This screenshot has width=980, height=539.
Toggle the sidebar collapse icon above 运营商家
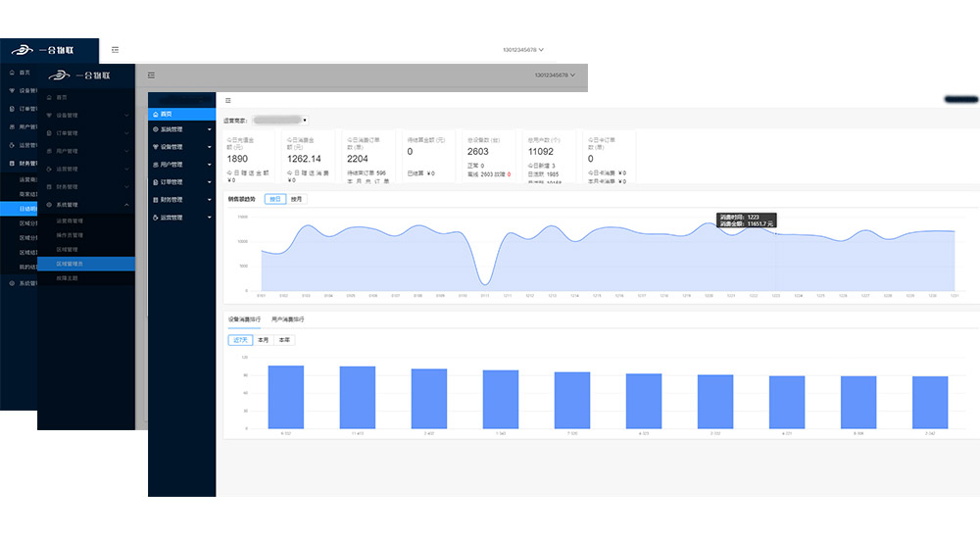coord(228,100)
